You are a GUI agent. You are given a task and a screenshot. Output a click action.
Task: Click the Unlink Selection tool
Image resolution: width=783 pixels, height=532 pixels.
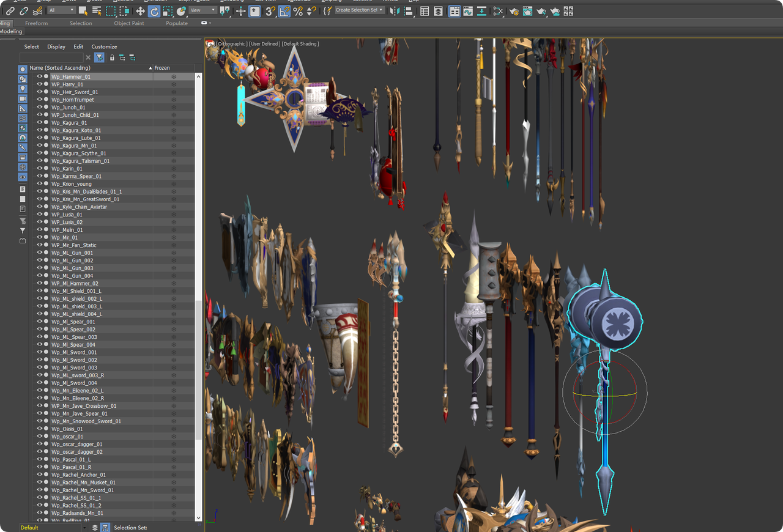click(24, 11)
